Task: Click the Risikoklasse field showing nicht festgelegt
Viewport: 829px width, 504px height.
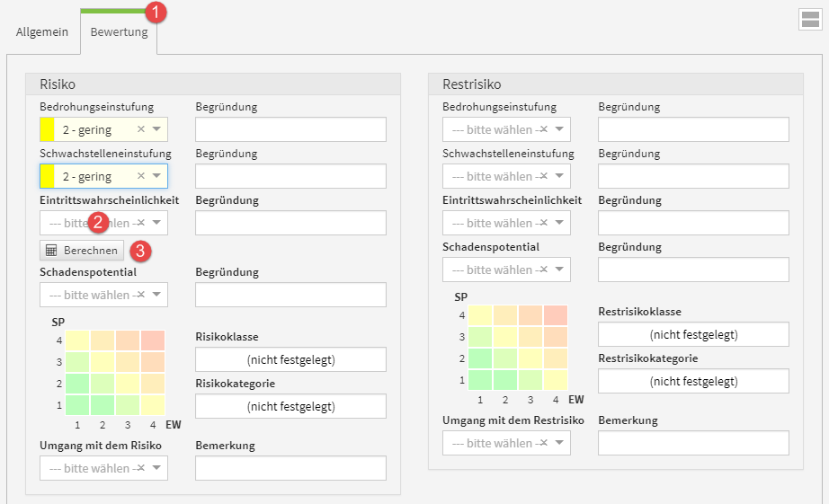Action: (290, 359)
